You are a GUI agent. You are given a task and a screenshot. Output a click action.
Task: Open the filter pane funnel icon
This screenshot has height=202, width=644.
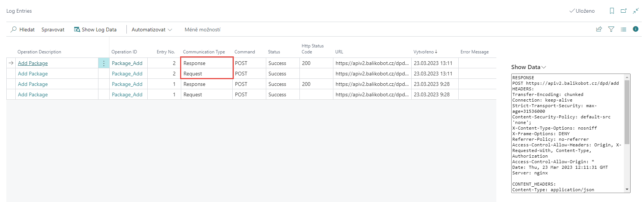coord(611,29)
